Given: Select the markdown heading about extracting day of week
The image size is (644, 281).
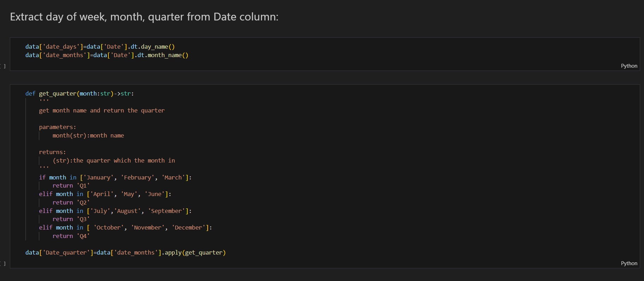Looking at the screenshot, I should click(144, 17).
